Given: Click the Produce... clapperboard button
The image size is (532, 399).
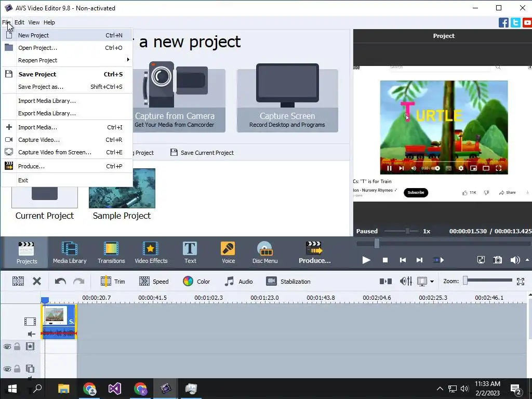Looking at the screenshot, I should point(314,252).
